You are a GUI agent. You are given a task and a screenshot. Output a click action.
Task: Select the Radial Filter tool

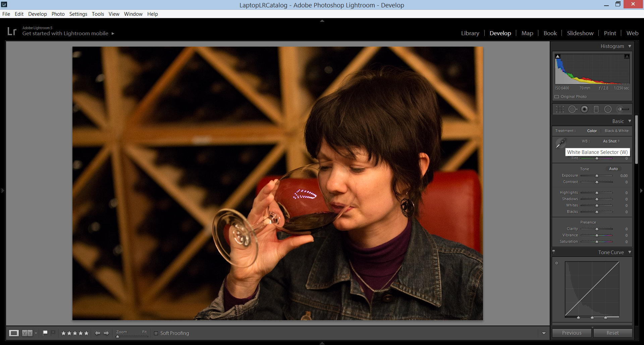(608, 109)
